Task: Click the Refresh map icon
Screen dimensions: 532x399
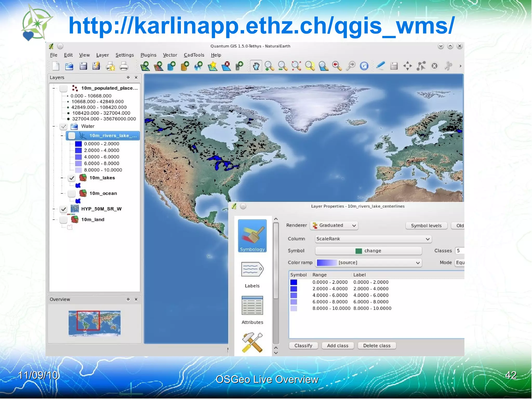Action: point(364,66)
